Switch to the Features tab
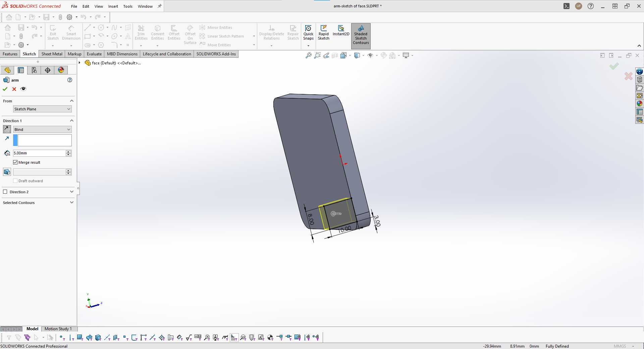644x349 pixels. [10, 54]
